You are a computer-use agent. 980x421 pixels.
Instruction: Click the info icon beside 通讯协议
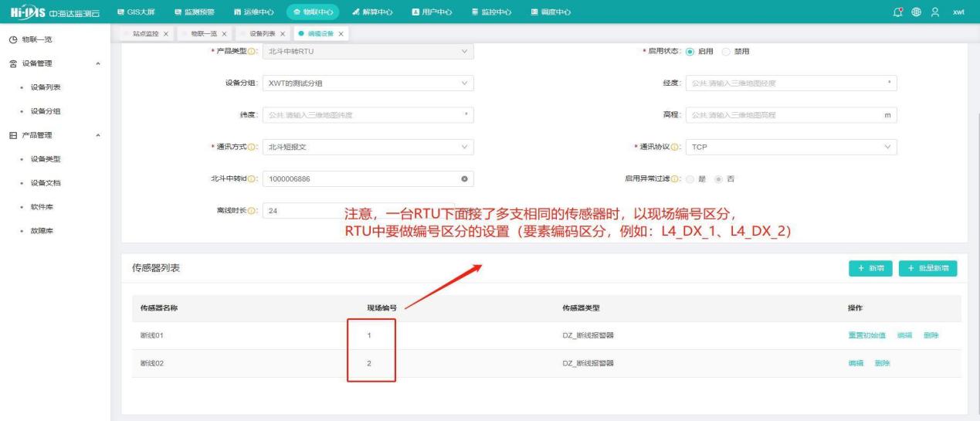pos(677,147)
